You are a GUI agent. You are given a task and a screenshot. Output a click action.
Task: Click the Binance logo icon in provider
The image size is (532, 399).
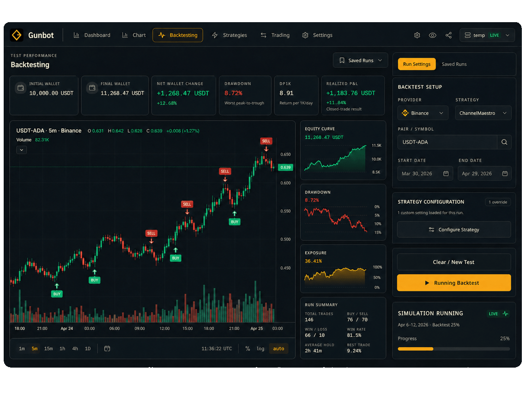point(405,113)
